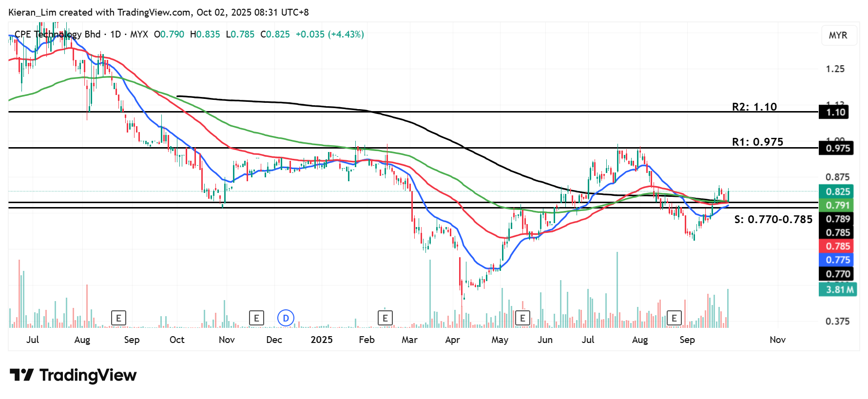The image size is (868, 399).
Task: Open the MYR currency selector
Action: (838, 36)
